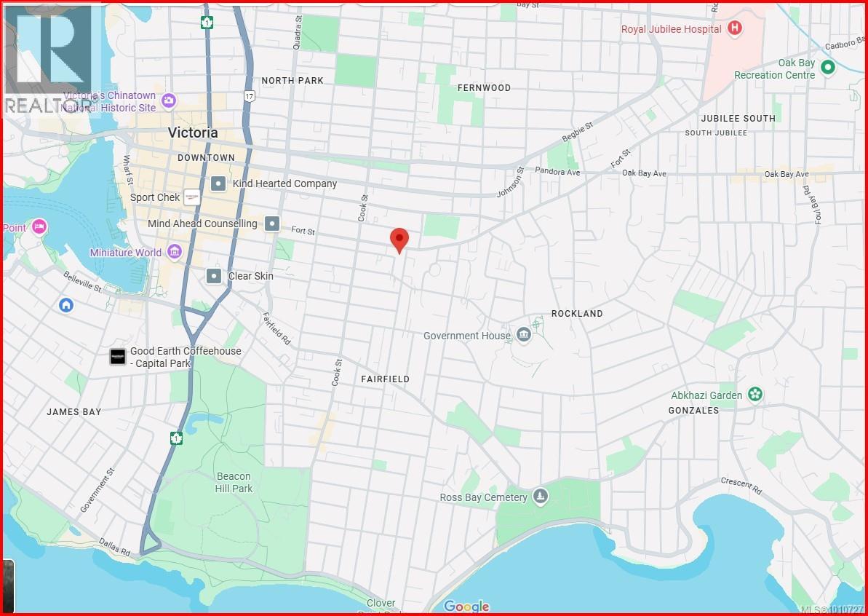Screen dimensions: 868x616
Task: Open the Mind Ahead Counselling marker icon
Action: click(272, 224)
